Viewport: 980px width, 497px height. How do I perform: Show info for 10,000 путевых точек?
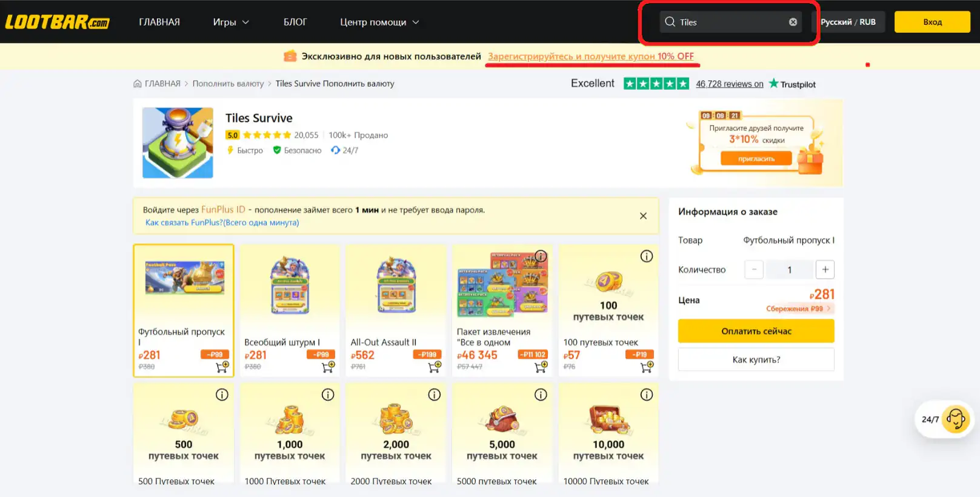[x=647, y=395]
